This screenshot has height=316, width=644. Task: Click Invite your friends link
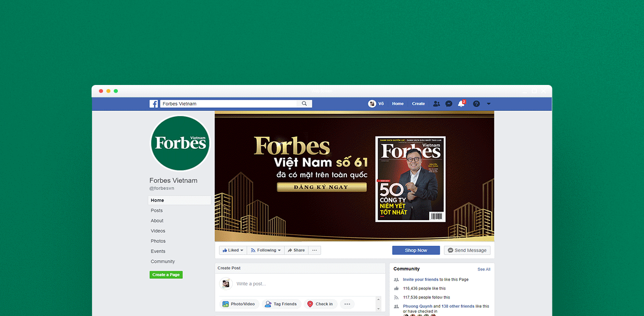pos(420,279)
